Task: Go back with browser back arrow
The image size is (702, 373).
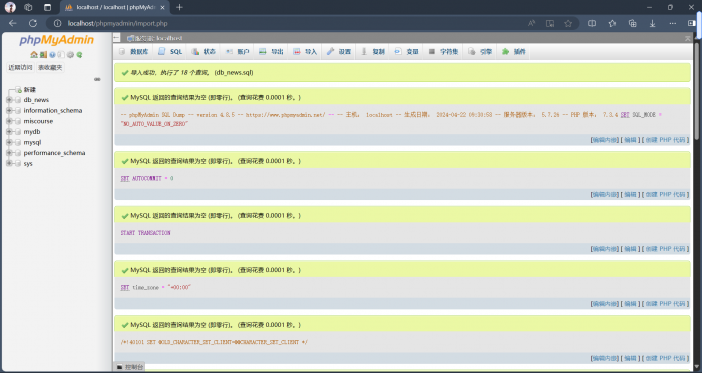Action: coord(13,23)
